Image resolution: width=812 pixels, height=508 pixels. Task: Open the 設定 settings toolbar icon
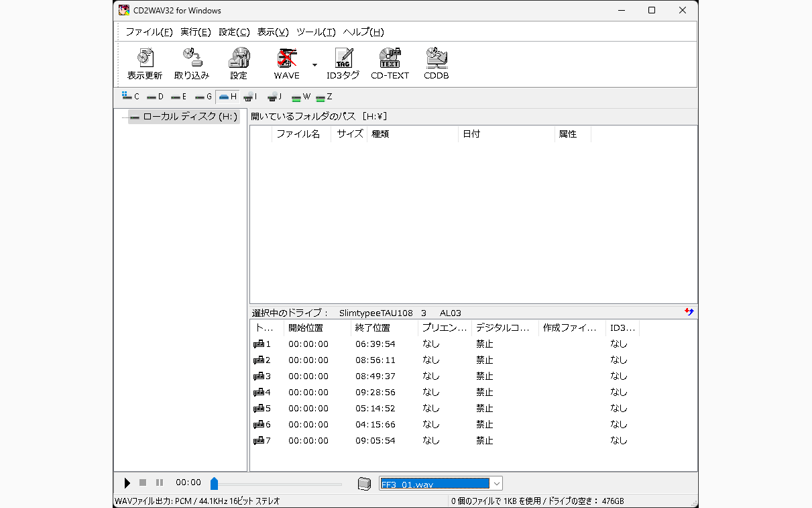(239, 64)
